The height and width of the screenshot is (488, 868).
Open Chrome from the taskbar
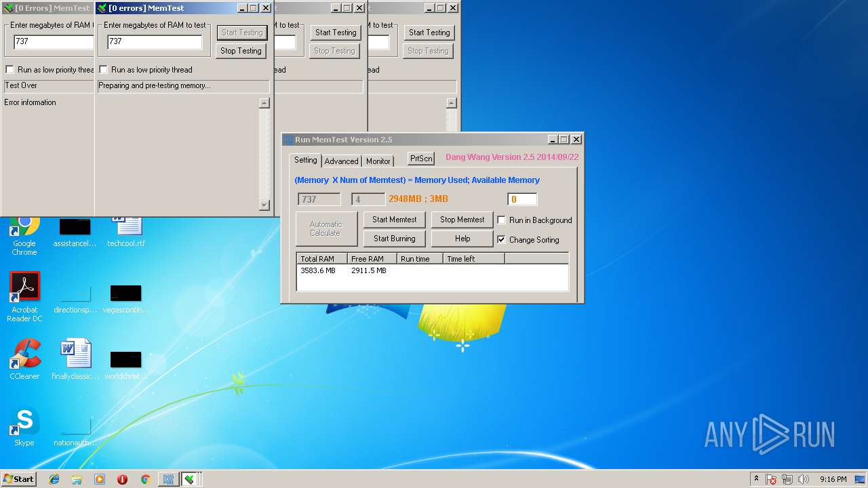pyautogui.click(x=145, y=479)
